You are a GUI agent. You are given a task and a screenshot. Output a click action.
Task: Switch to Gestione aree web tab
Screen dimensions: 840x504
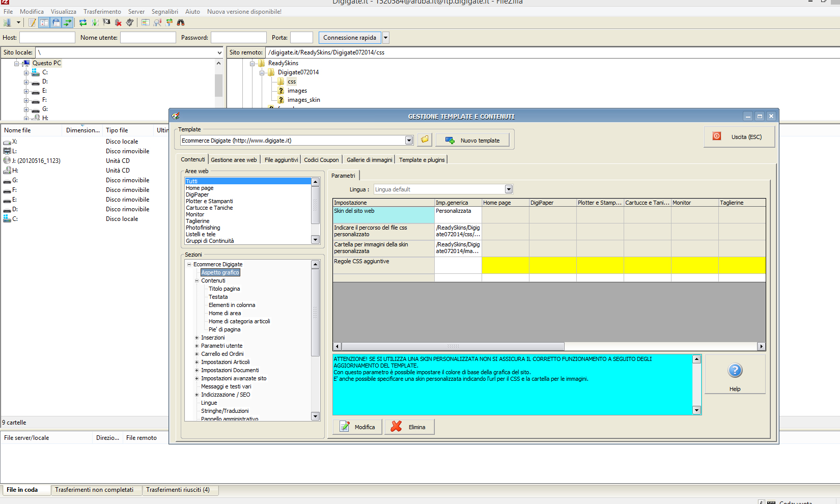pyautogui.click(x=234, y=160)
